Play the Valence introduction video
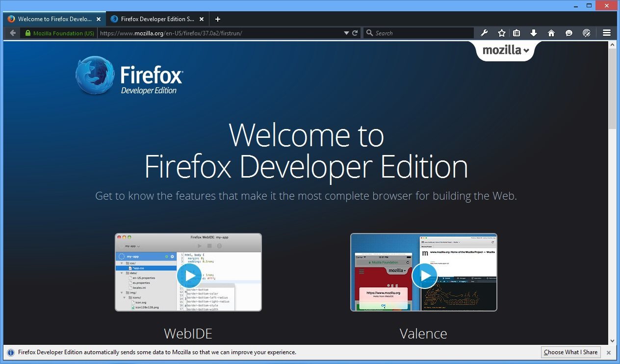 424,275
